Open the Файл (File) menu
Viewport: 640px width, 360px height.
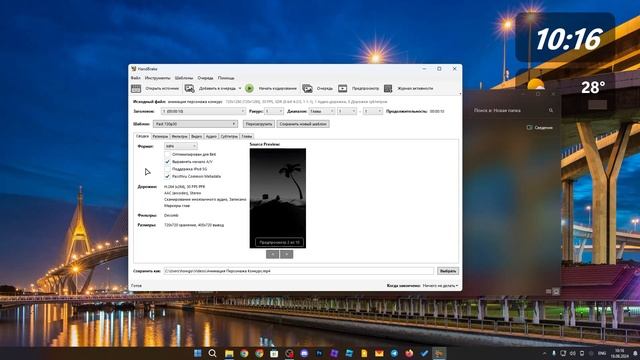coord(136,78)
